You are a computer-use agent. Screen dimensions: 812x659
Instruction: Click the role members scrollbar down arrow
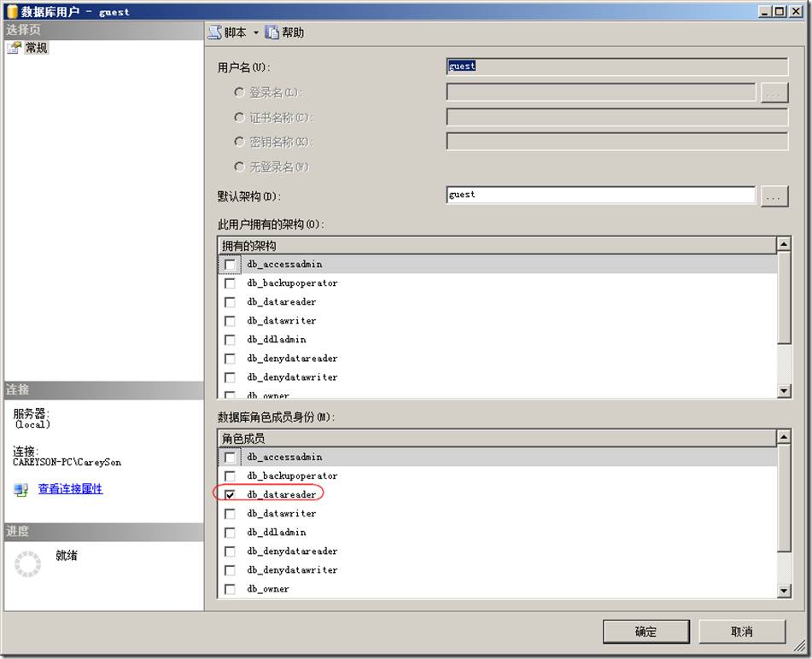click(784, 590)
